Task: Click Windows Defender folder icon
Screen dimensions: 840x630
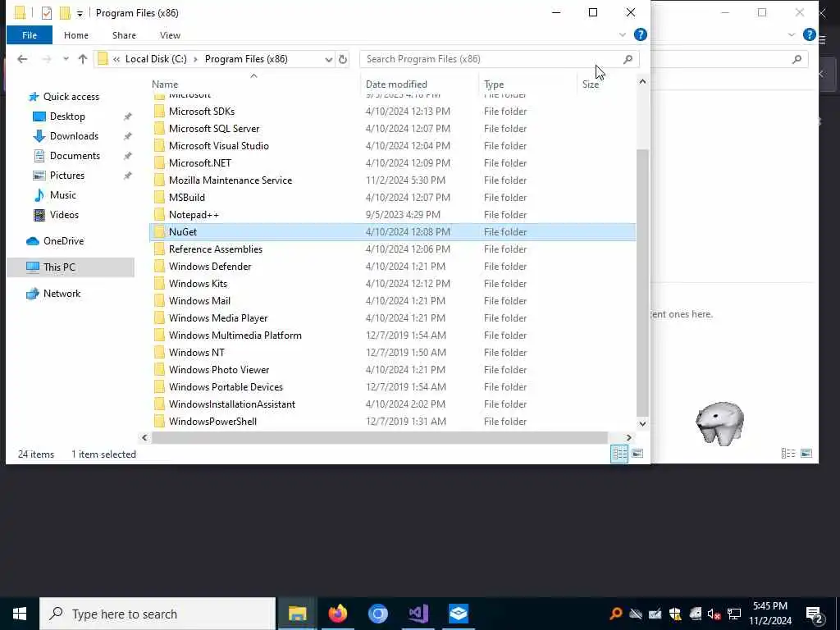Action: 159,267
